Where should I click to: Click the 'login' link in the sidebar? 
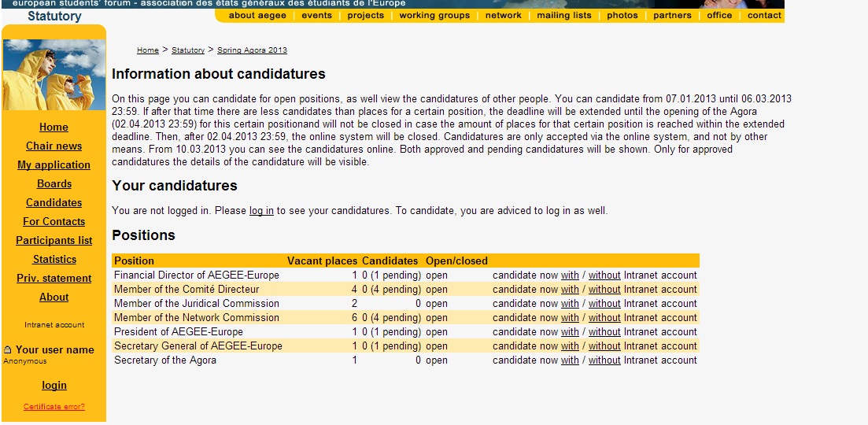coord(54,385)
